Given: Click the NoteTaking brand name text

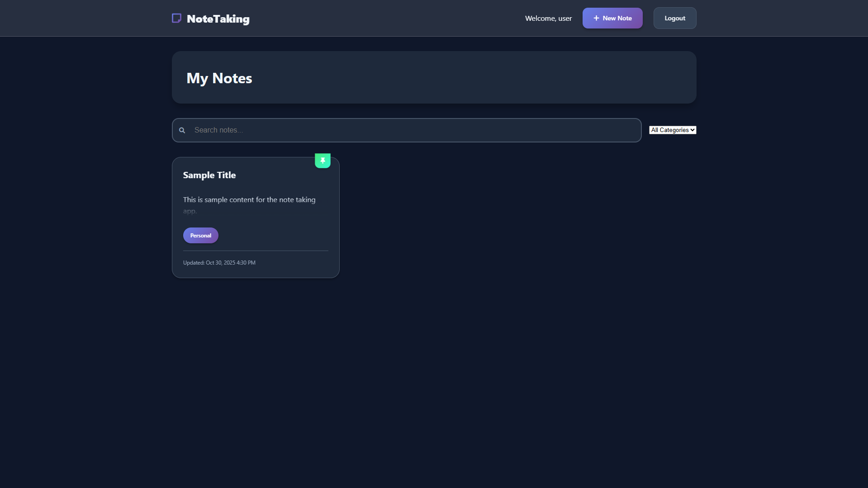Looking at the screenshot, I should click(218, 19).
